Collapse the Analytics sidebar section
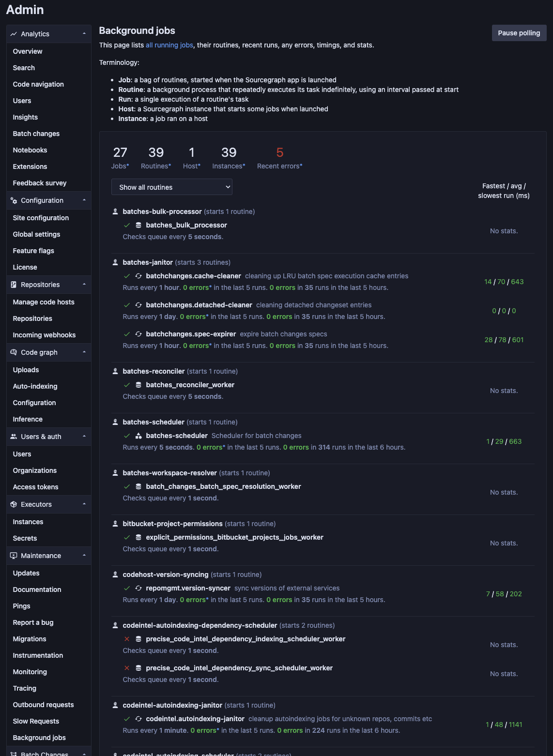Image resolution: width=553 pixels, height=756 pixels. tap(84, 33)
